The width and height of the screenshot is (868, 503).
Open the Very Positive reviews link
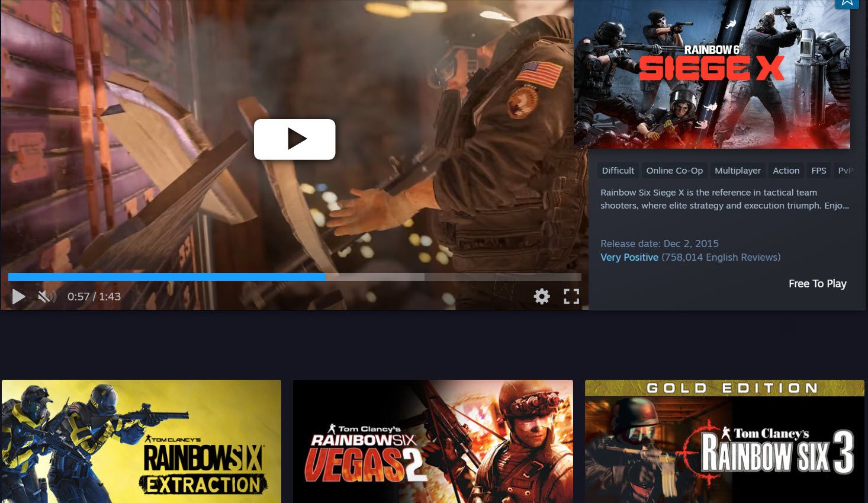[x=629, y=257]
